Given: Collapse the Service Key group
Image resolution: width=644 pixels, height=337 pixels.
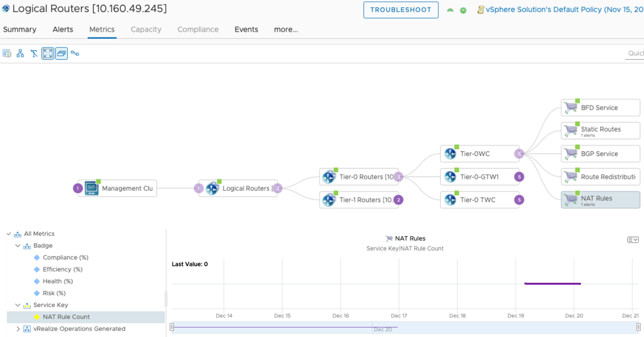Looking at the screenshot, I should (x=18, y=305).
